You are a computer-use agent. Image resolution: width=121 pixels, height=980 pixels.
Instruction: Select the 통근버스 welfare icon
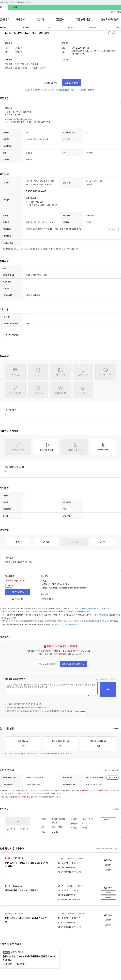coord(15,372)
